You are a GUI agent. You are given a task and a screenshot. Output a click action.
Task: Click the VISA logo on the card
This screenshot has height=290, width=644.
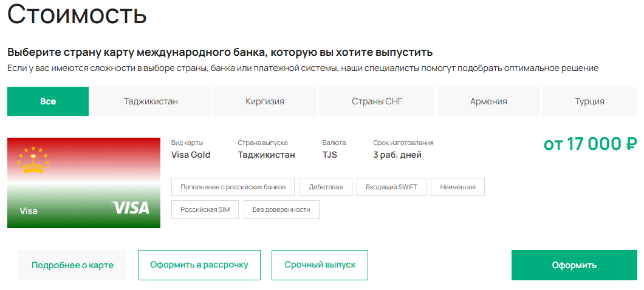pos(131,208)
